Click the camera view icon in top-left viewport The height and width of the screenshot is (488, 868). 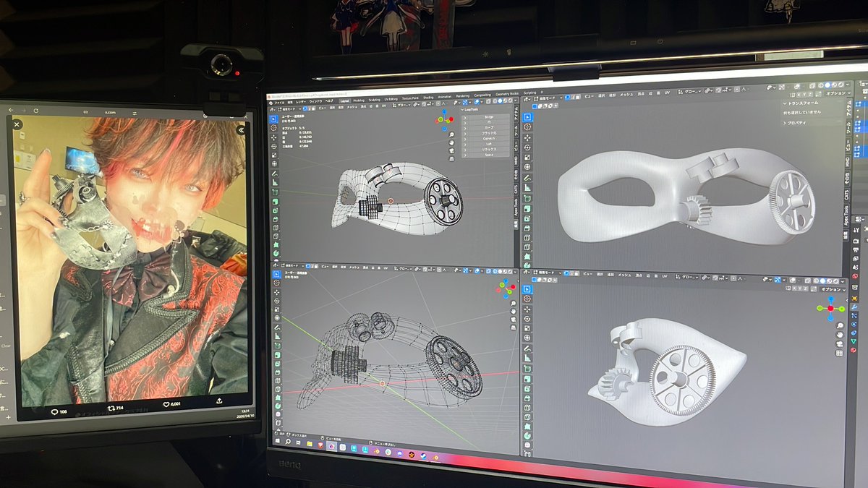[x=451, y=150]
